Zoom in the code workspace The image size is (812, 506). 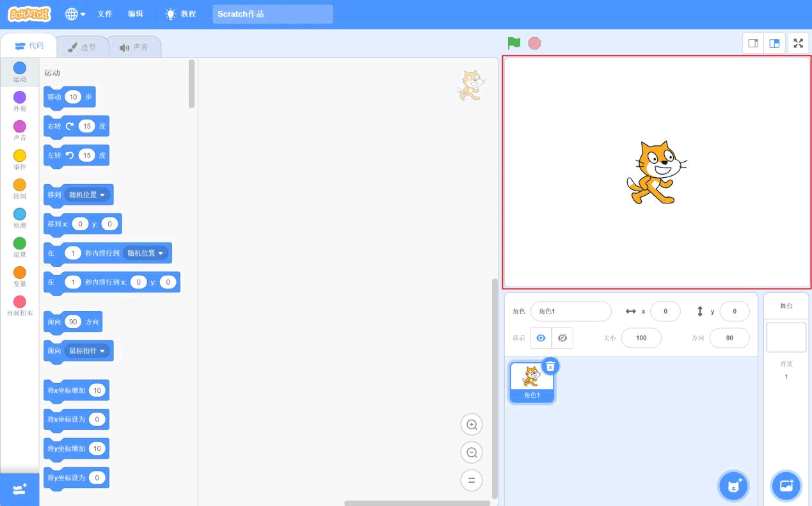click(472, 424)
